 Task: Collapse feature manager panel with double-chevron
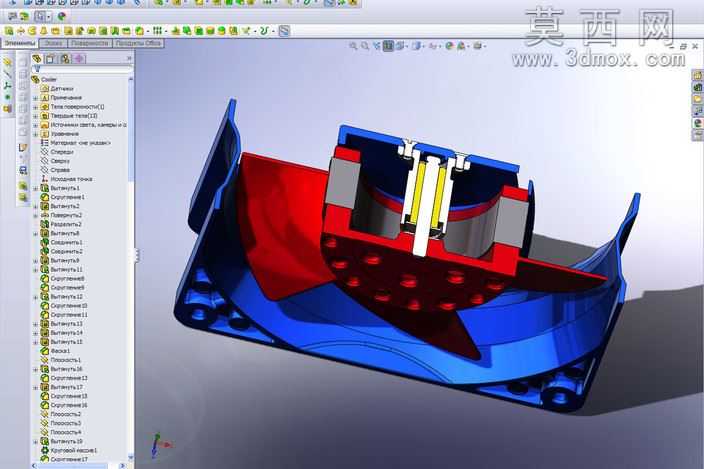coord(129,58)
